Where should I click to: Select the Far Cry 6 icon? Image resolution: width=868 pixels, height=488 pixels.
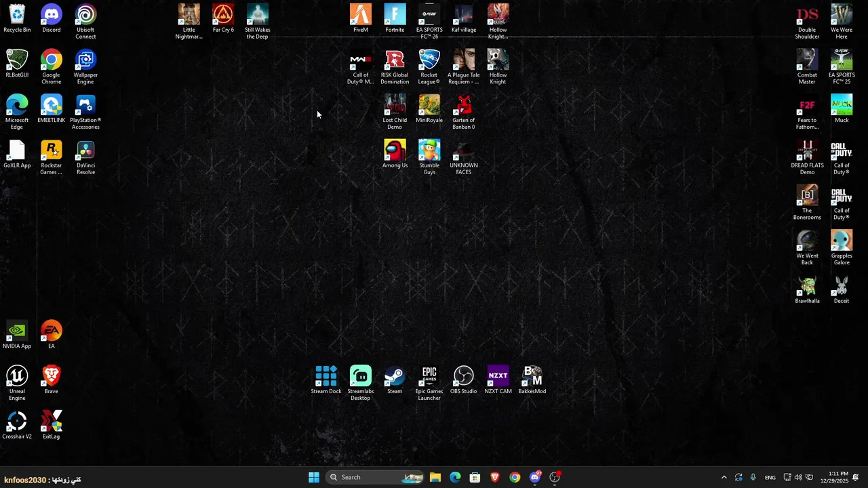[x=223, y=19]
